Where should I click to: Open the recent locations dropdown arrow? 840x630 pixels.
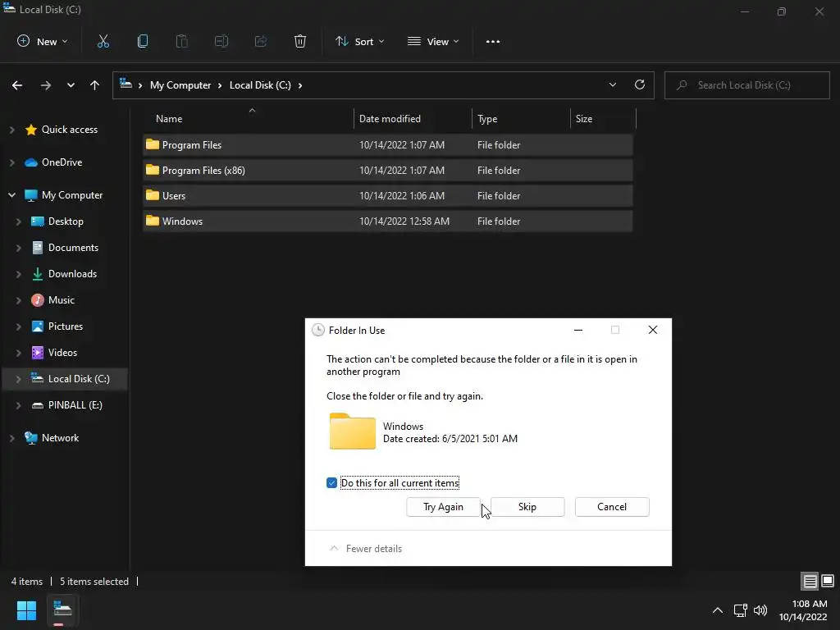pyautogui.click(x=71, y=85)
